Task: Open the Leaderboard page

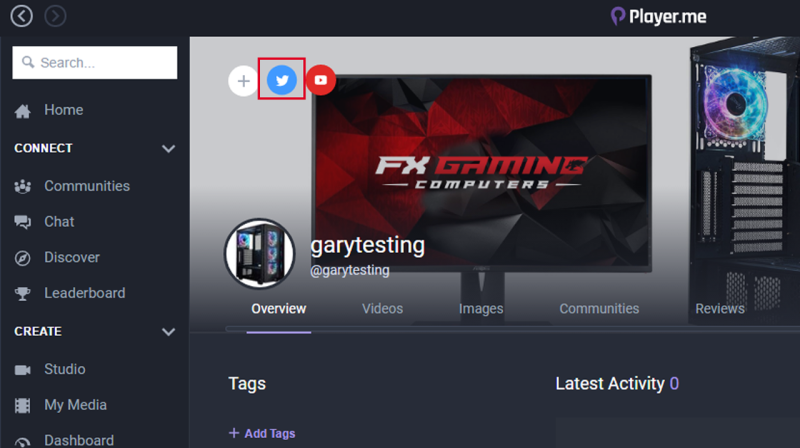Action: [x=85, y=293]
